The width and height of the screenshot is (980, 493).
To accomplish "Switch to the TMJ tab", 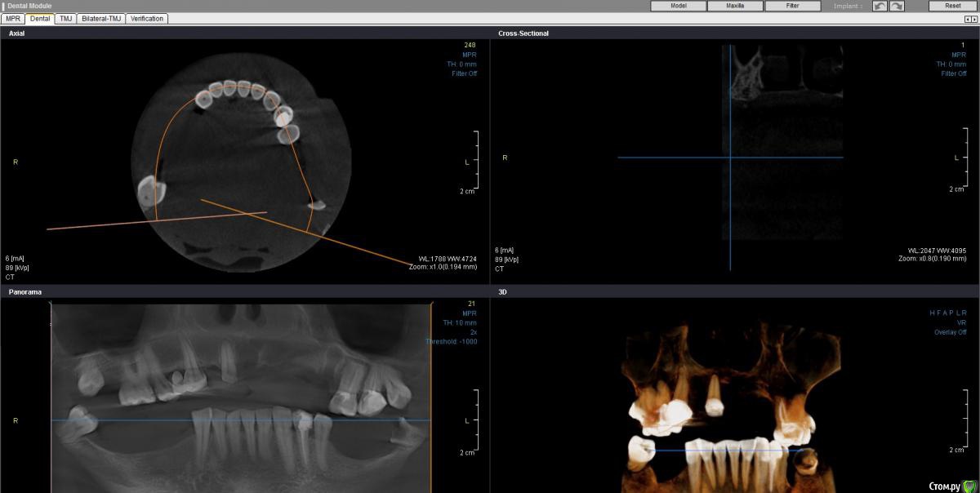I will tap(66, 18).
